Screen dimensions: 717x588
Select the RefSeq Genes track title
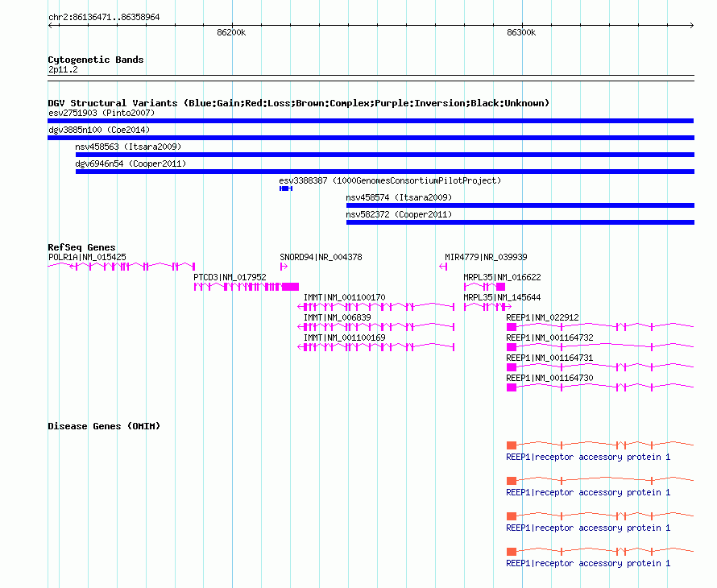[x=82, y=247]
